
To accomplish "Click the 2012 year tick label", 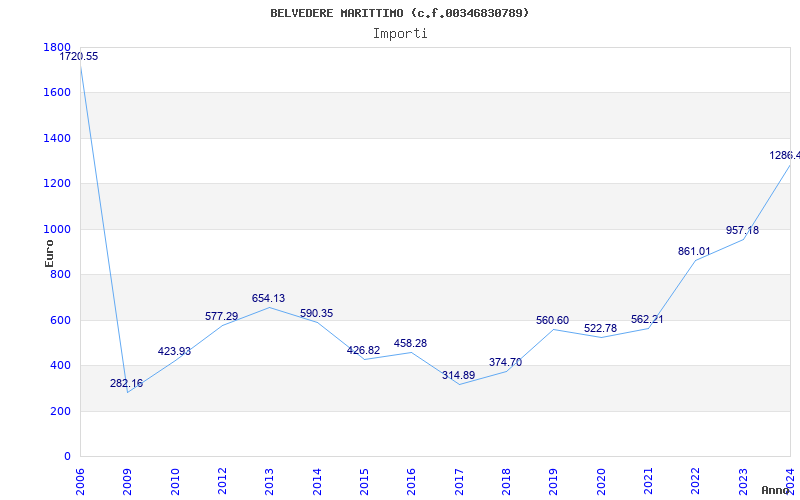I will click(x=222, y=482).
